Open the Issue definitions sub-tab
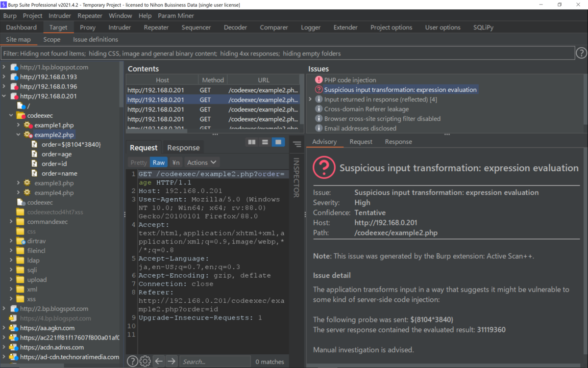The width and height of the screenshot is (588, 368). coord(96,39)
